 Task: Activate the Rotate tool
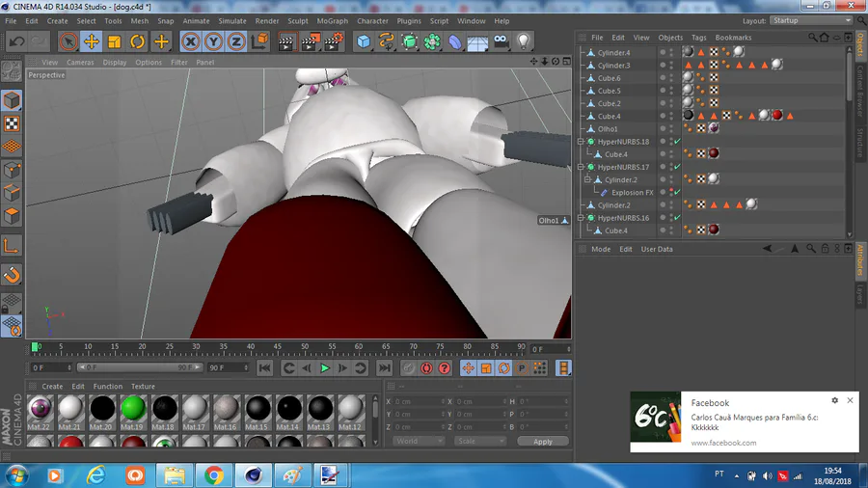tap(137, 41)
